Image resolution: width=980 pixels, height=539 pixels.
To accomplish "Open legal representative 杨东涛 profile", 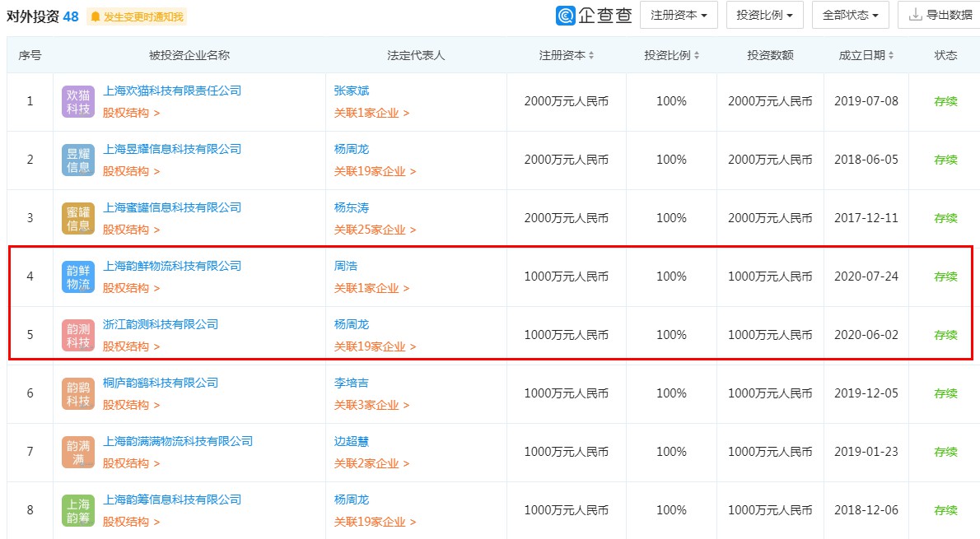I will point(352,207).
